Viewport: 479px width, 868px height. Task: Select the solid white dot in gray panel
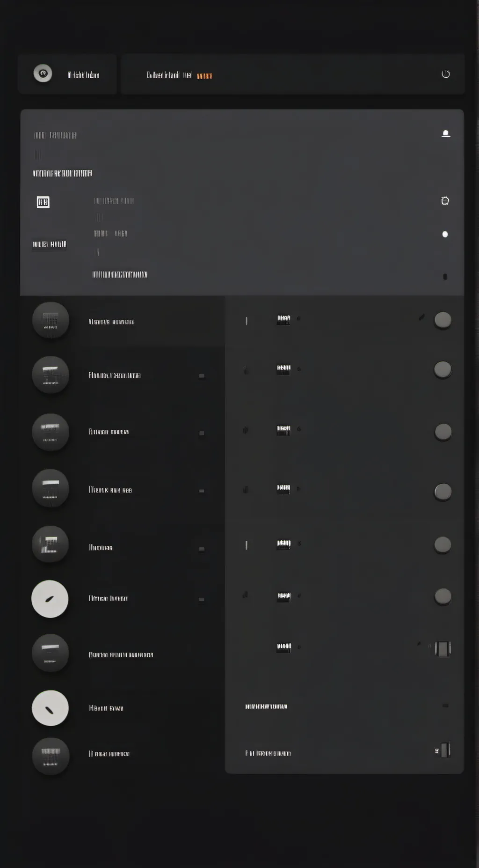click(x=445, y=234)
